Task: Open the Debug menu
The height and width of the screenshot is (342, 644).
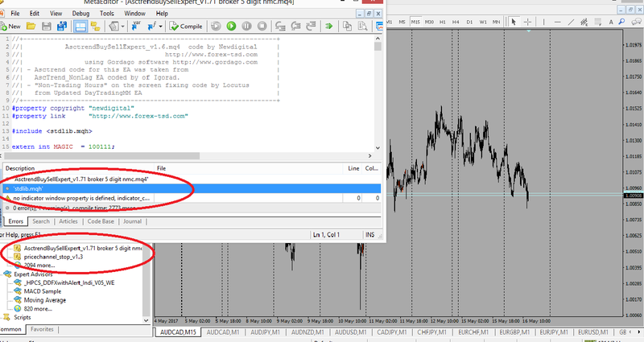Action: click(x=80, y=14)
